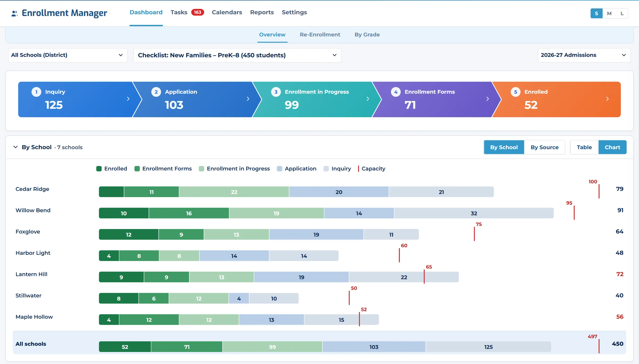Click the Application stage right chevron
Screen dimensions: 639x364
point(248,99)
